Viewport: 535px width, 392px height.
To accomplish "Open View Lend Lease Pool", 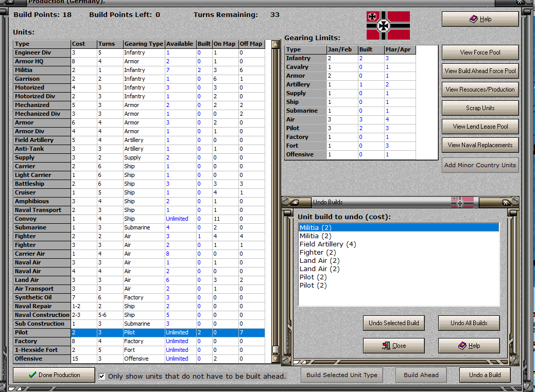I will (x=480, y=127).
